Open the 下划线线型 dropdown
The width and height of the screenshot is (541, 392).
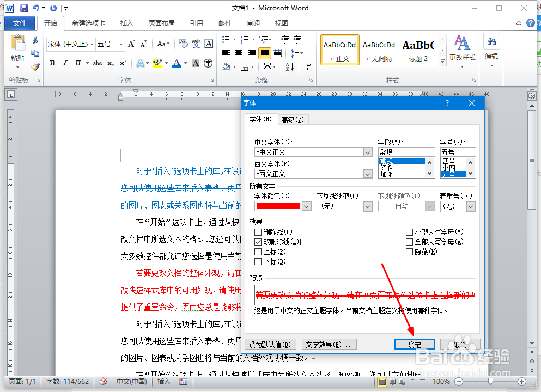click(367, 206)
